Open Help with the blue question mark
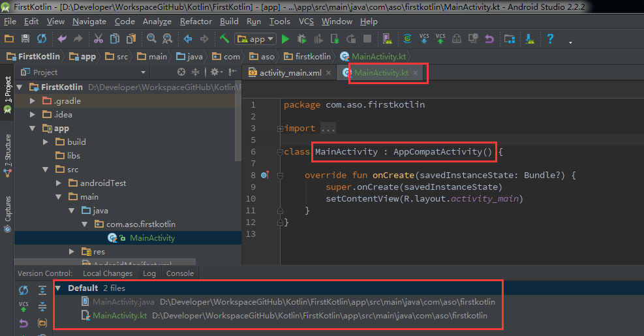 tap(550, 39)
